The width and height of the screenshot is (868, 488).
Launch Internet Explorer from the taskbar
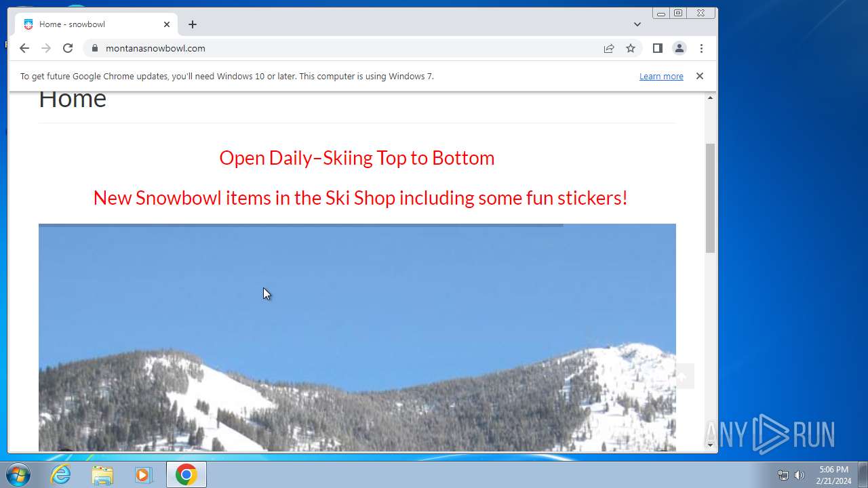click(61, 475)
